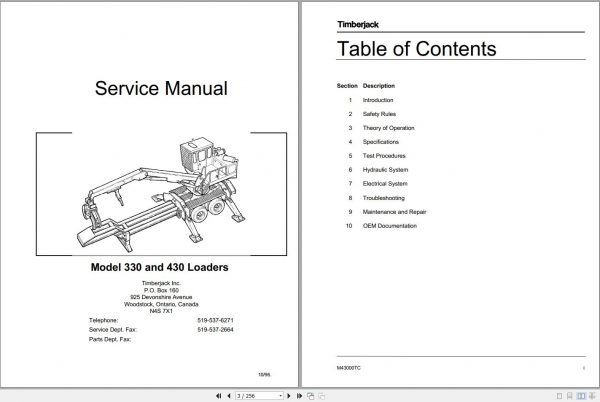Click the Test Procedures entry
The height and width of the screenshot is (402, 600).
(384, 156)
